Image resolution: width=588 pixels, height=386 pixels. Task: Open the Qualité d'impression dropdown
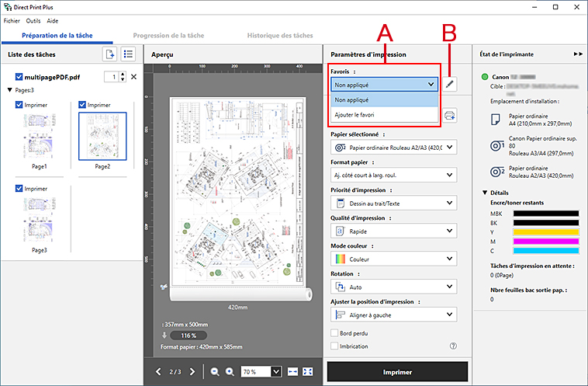point(392,231)
